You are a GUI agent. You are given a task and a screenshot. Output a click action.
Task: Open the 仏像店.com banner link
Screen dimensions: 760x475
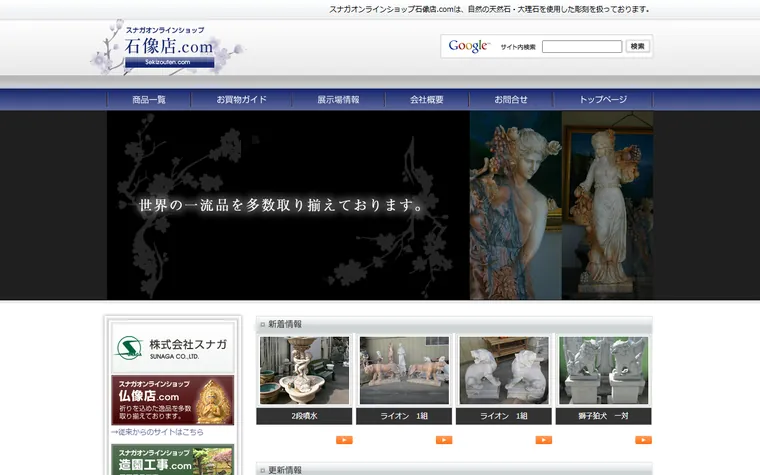pos(173,400)
